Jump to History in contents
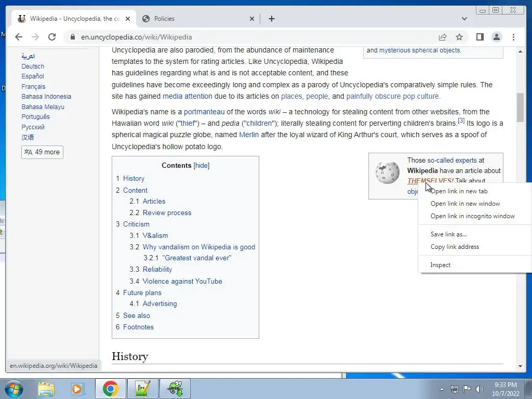Viewport: 532px width, 399px height. (134, 179)
